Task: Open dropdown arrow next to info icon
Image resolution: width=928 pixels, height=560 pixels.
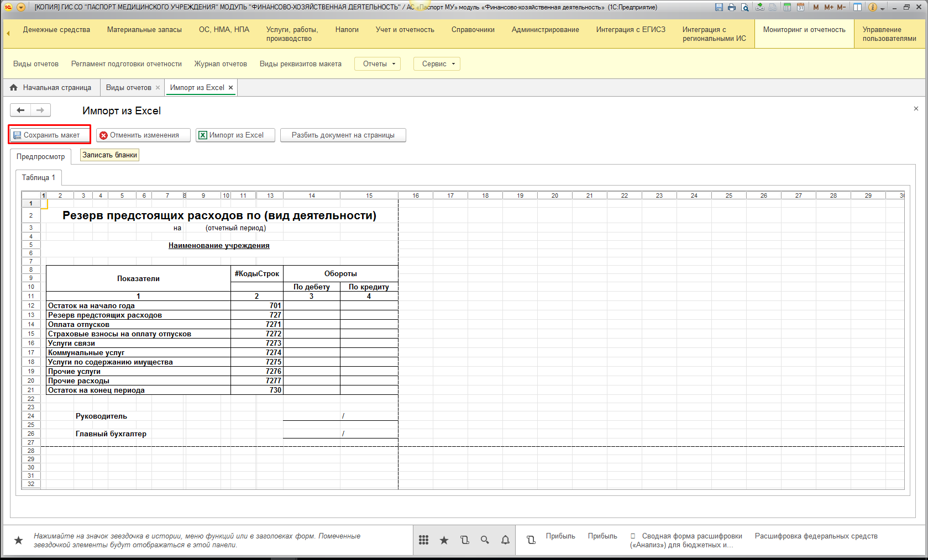Action: 882,8
